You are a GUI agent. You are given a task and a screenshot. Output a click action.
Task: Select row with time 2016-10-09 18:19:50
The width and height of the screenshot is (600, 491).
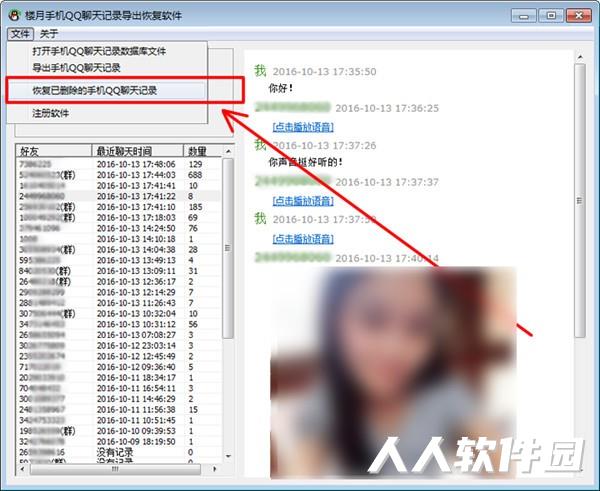118,442
